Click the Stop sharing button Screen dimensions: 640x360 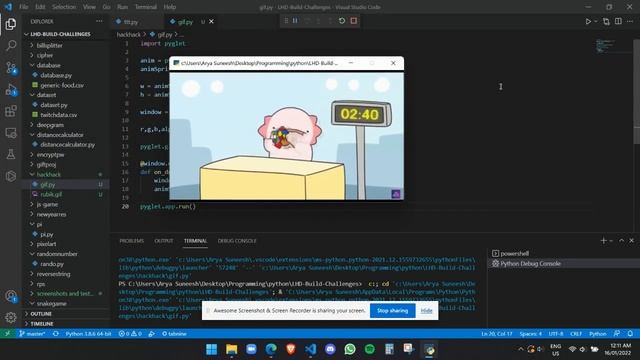392,311
